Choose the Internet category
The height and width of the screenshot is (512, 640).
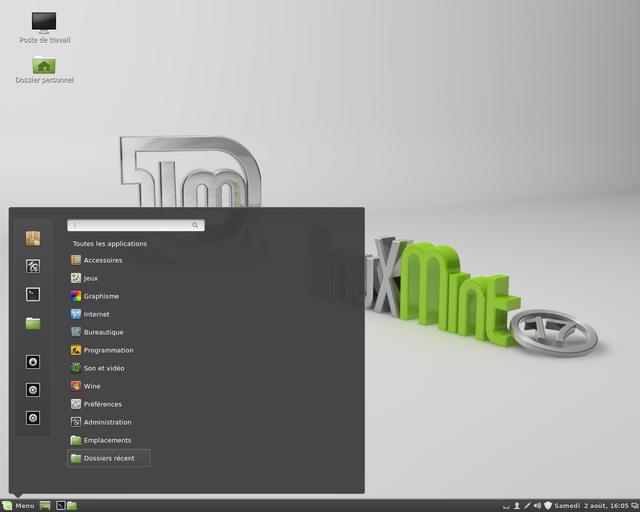[96, 314]
